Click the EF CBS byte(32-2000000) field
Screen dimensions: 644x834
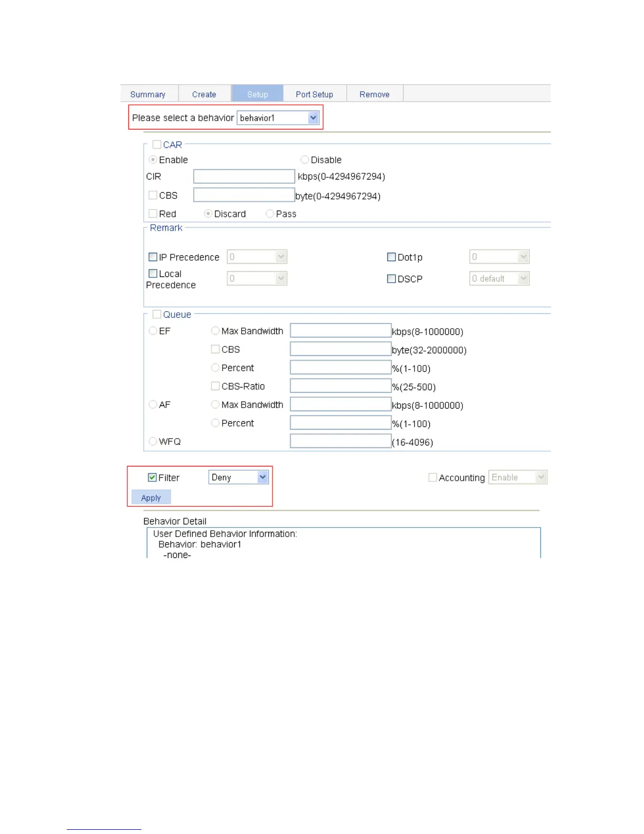[x=341, y=349]
